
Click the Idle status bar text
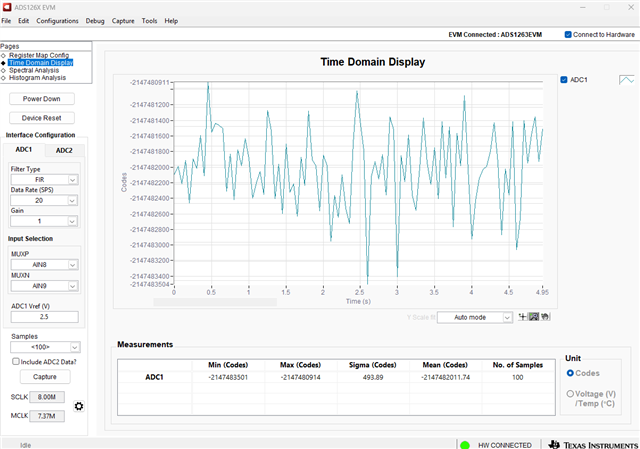coord(25,445)
